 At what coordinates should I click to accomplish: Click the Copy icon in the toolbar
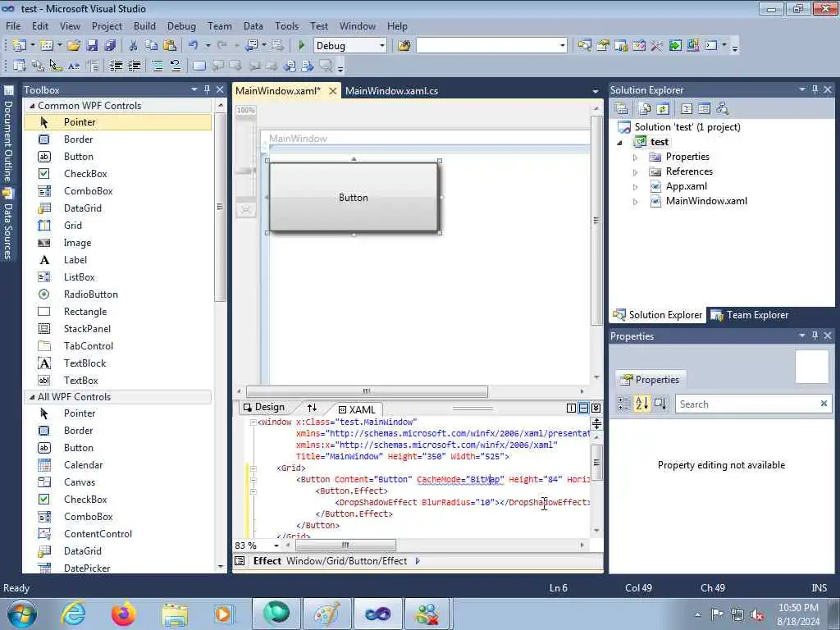tap(152, 46)
